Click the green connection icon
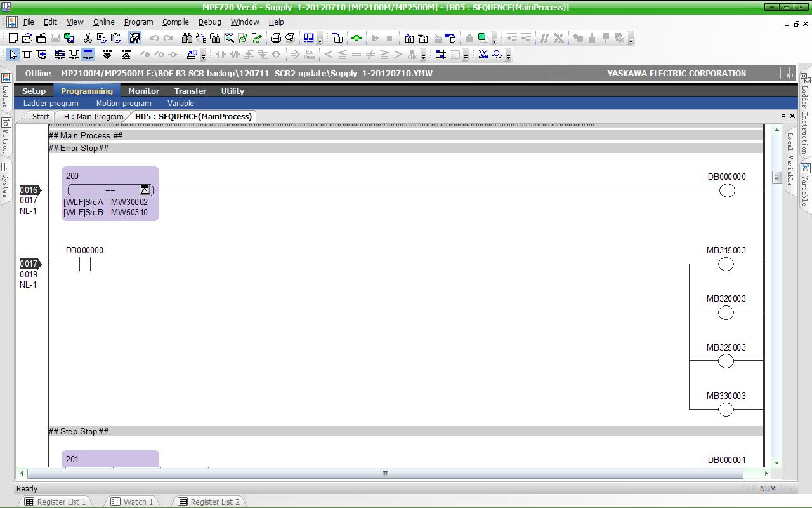This screenshot has height=508, width=812. (x=357, y=38)
